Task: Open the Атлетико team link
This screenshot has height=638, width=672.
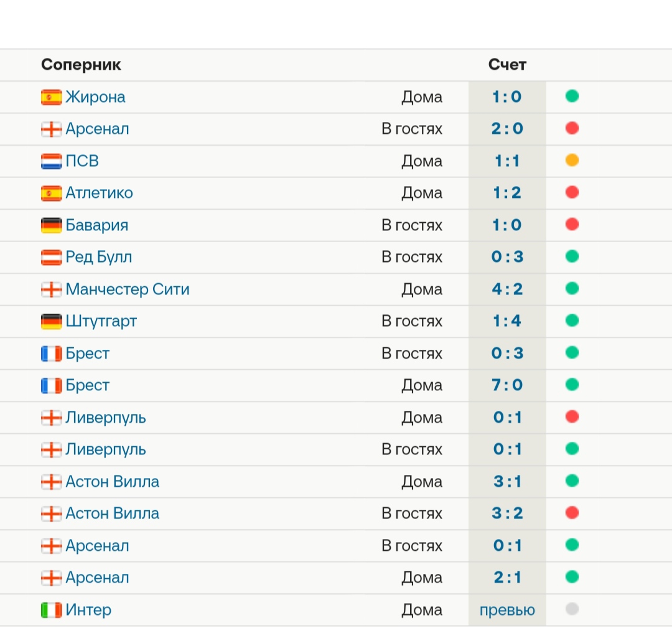Action: tap(99, 193)
